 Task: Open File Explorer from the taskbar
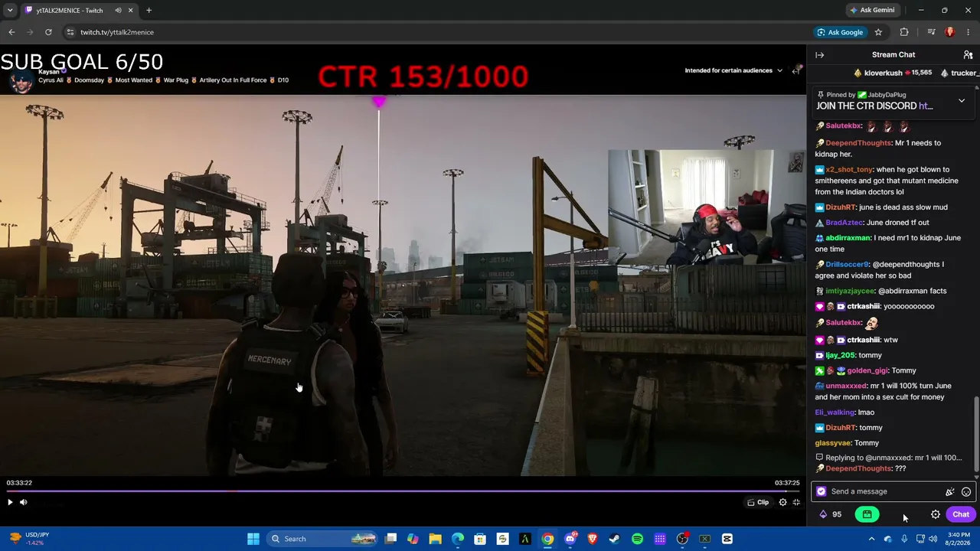click(x=435, y=539)
